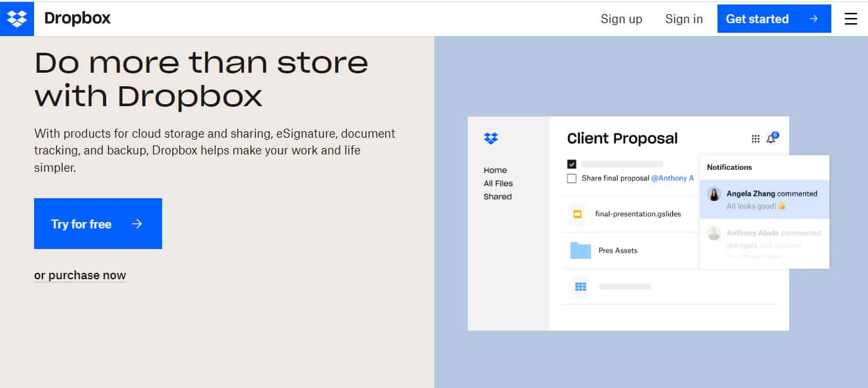Click the Sign up link

(x=622, y=19)
